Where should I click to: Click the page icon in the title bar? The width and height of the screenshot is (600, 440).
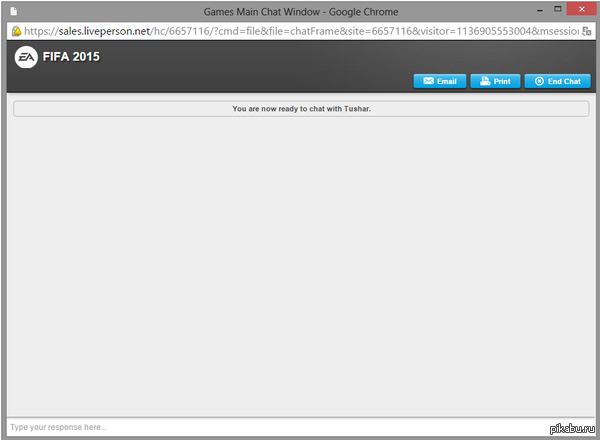13,11
